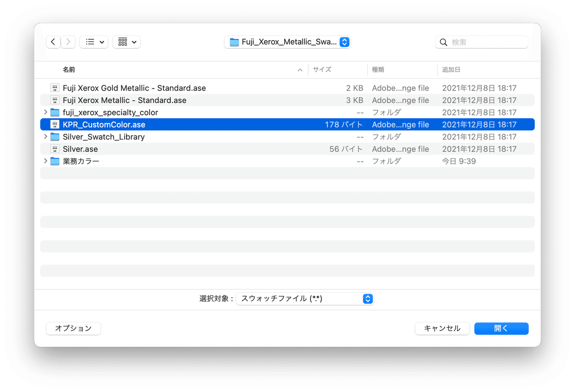Click the KPR_CustomColor.ase file icon

click(55, 125)
